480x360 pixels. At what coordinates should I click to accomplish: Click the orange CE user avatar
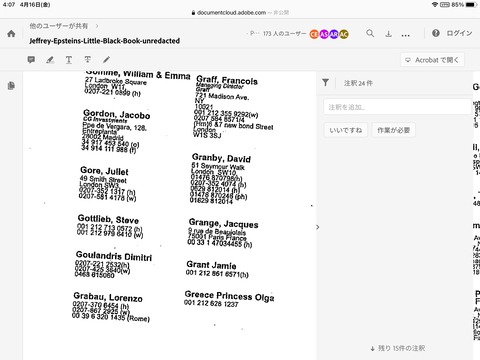(314, 34)
